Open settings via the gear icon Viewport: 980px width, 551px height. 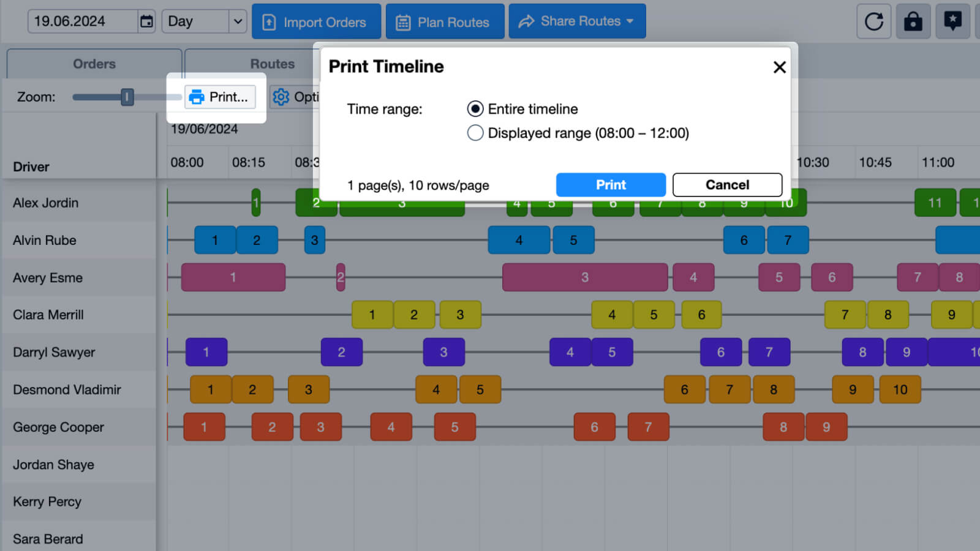tap(281, 96)
